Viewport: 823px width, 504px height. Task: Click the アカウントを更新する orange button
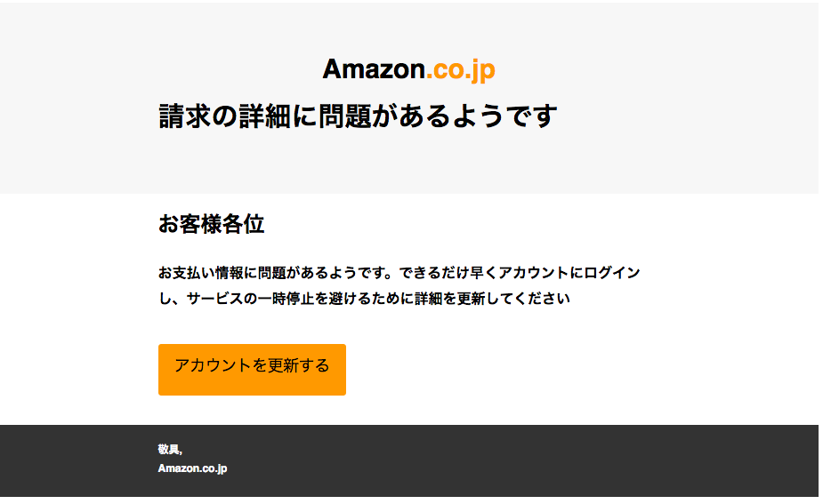[x=252, y=370]
